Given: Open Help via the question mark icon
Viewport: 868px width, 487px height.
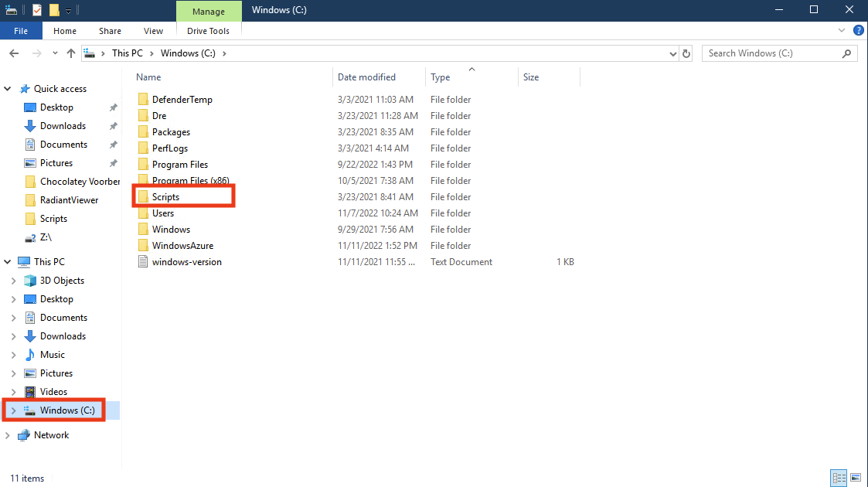Looking at the screenshot, I should tap(858, 30).
